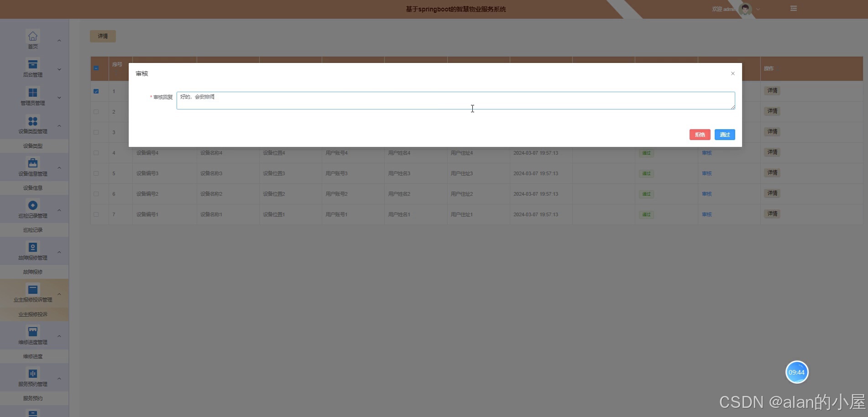Collapse the 设备信息管理 chevron
This screenshot has width=868, height=417.
coord(59,168)
